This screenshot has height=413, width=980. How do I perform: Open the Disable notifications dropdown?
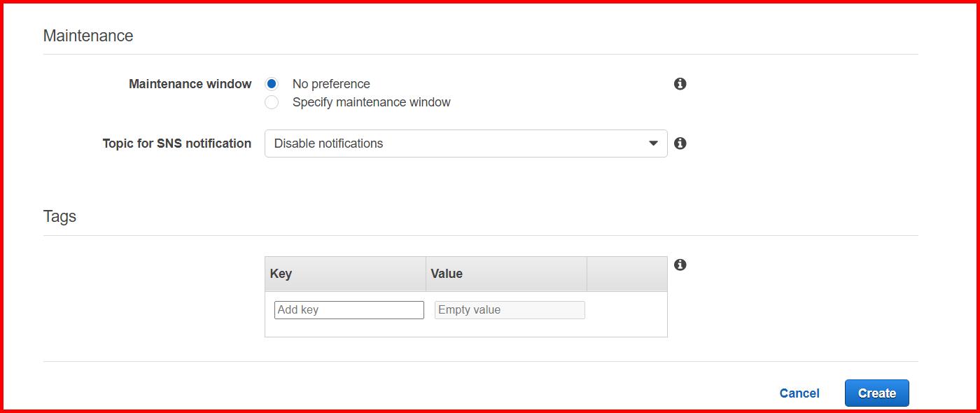pyautogui.click(x=465, y=143)
